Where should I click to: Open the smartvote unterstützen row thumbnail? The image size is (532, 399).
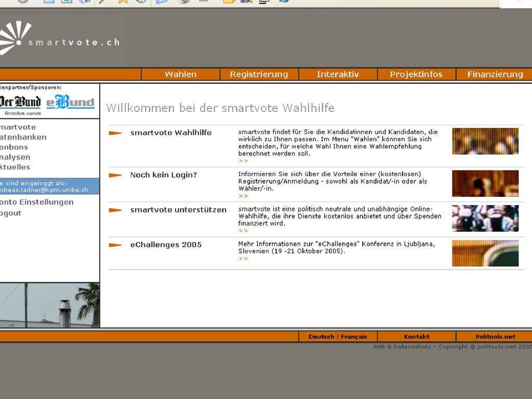point(485,218)
